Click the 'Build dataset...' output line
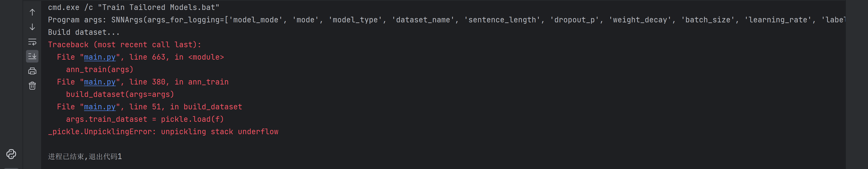The image size is (868, 169). click(x=84, y=32)
